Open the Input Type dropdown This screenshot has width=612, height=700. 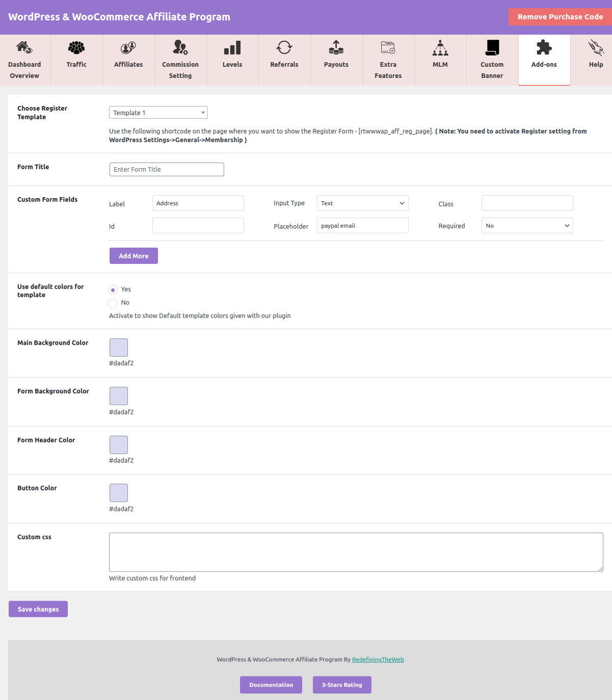tap(363, 203)
